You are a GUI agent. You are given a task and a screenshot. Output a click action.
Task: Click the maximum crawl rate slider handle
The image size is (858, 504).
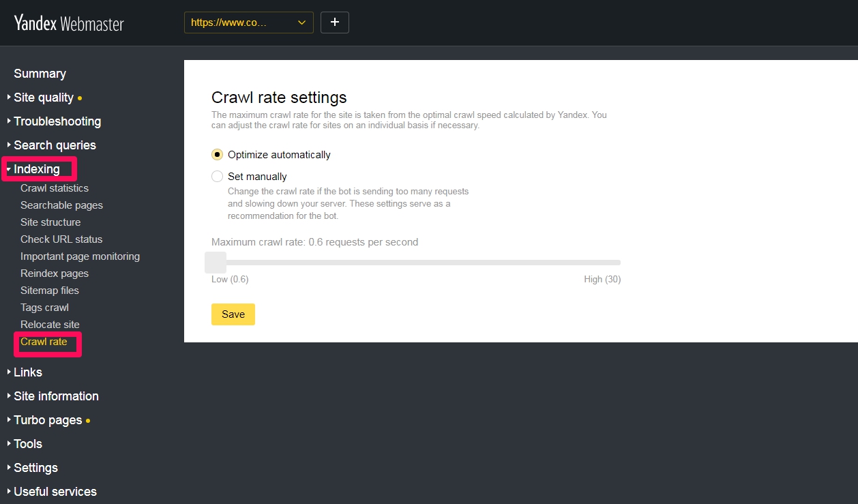point(216,263)
